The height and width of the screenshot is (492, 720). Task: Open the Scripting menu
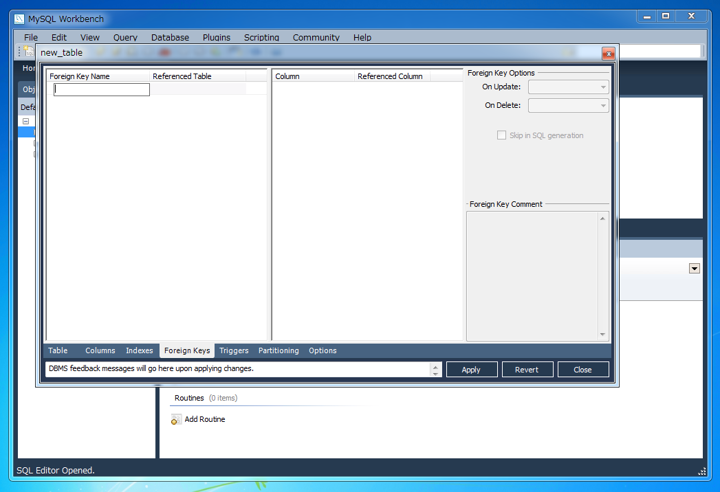pos(261,38)
